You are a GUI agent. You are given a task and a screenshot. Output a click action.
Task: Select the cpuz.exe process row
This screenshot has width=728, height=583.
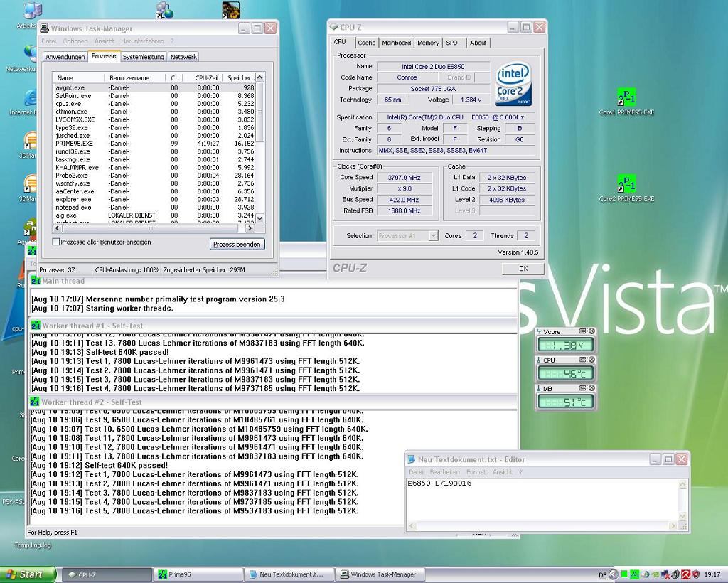point(154,104)
